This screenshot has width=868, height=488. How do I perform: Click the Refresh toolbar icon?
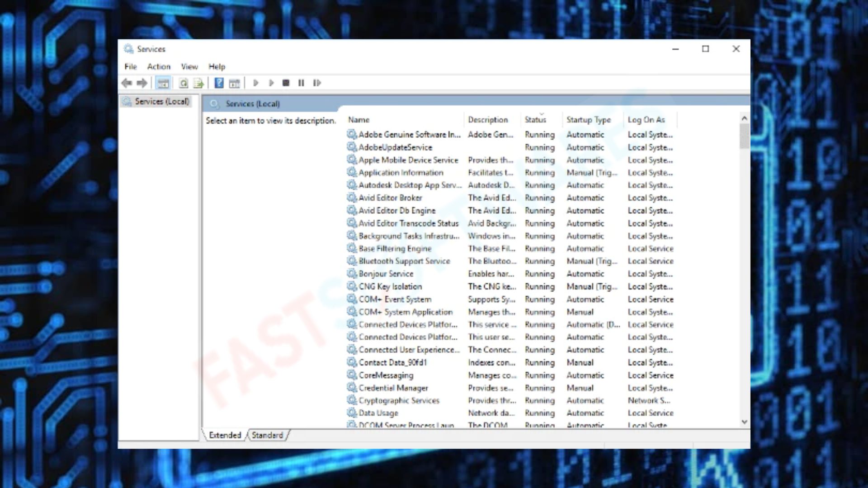click(x=184, y=83)
